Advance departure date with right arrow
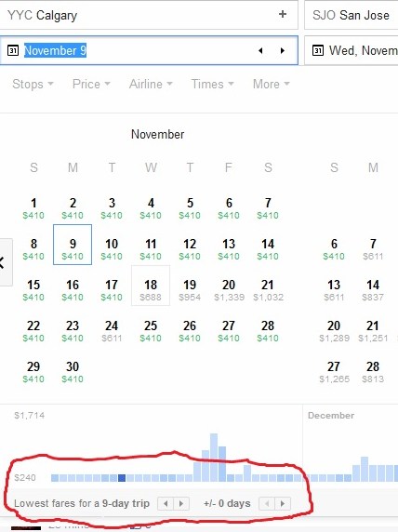 [283, 50]
